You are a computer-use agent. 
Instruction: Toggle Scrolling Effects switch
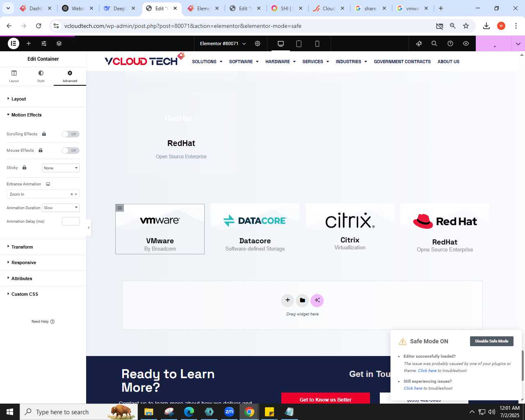click(71, 134)
